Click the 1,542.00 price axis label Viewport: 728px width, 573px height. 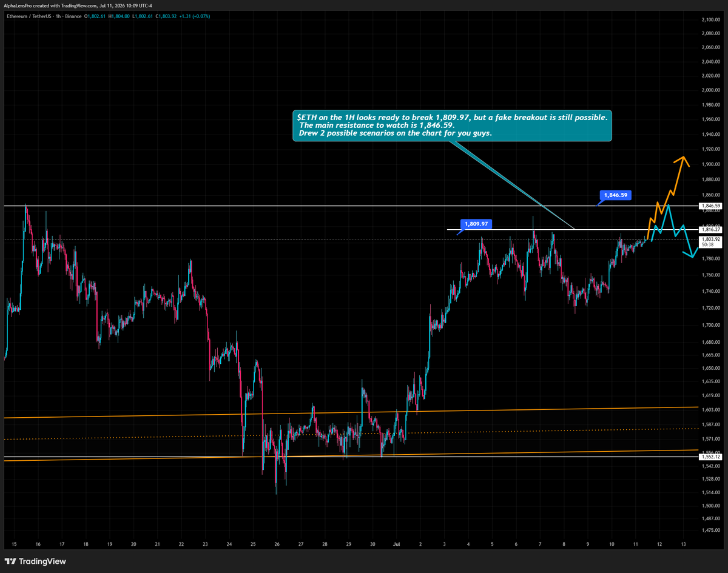710,466
